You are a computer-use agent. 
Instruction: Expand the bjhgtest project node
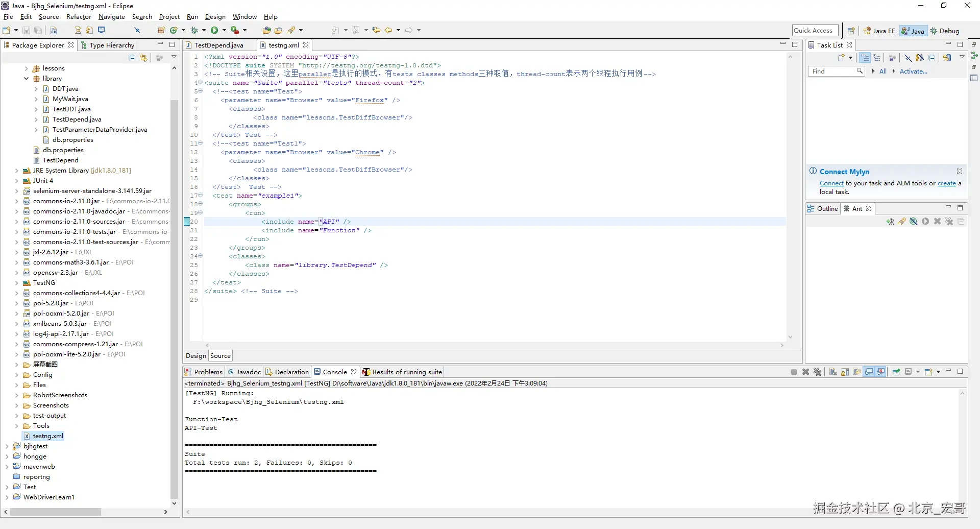click(7, 446)
